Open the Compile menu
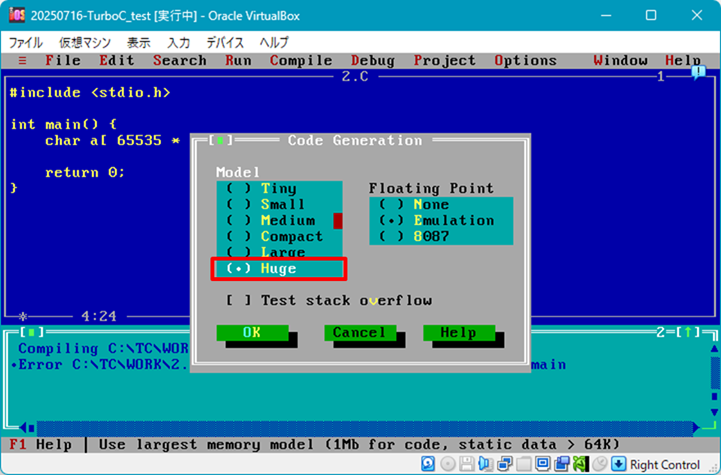721x475 pixels. (x=301, y=60)
